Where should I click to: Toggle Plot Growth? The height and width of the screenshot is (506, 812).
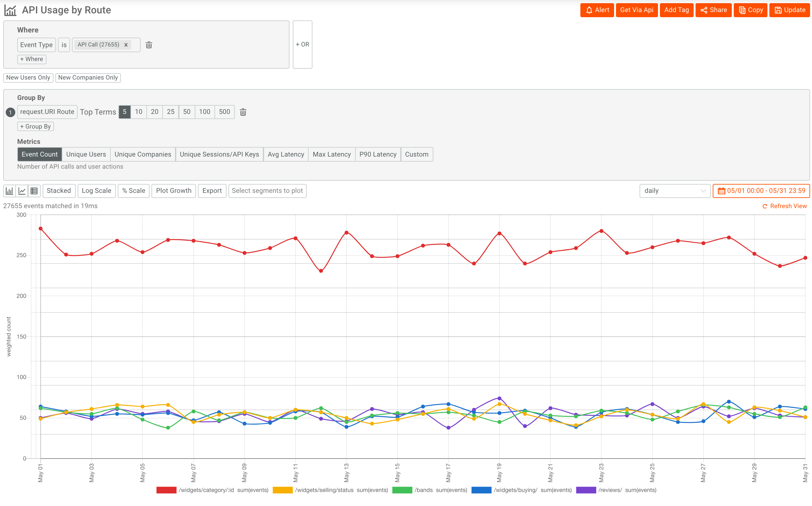point(174,191)
